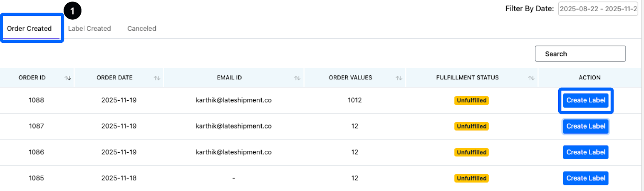Create Label for order 1086

pyautogui.click(x=586, y=152)
